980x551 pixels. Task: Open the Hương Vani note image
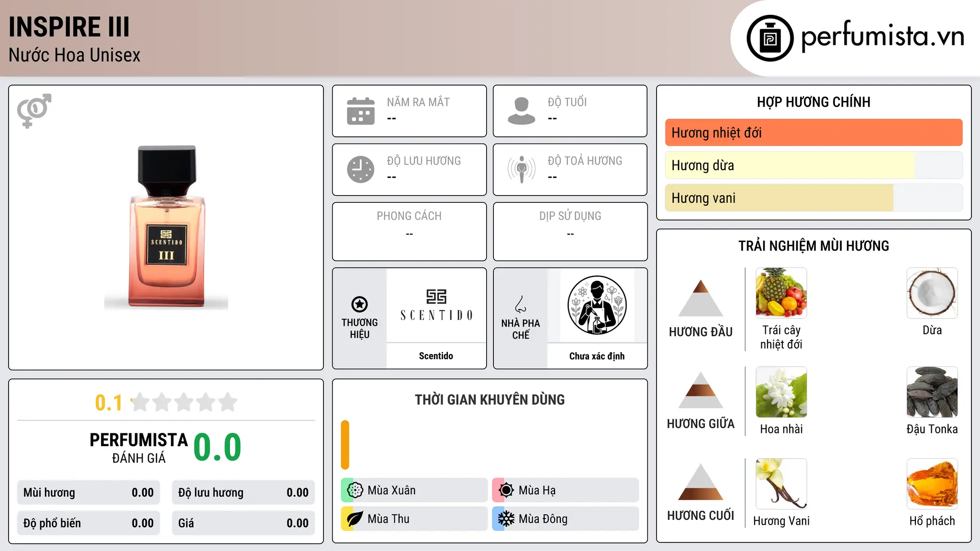point(781,484)
